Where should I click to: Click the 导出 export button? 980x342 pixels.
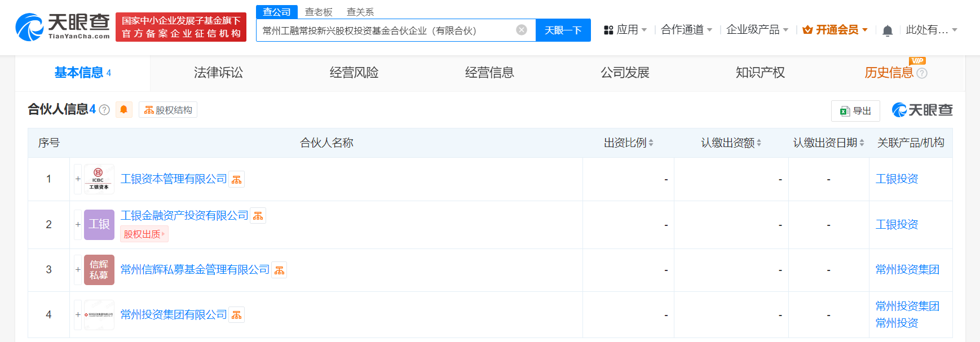pyautogui.click(x=855, y=111)
